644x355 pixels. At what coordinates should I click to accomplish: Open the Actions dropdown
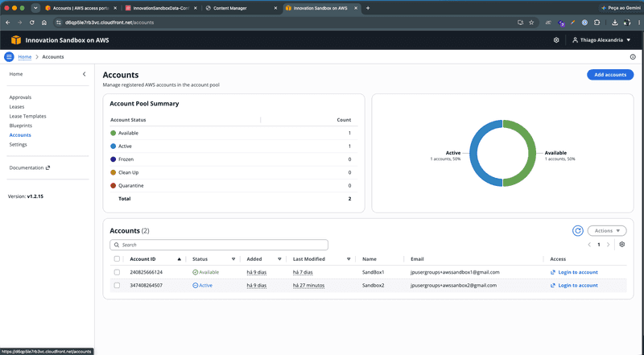click(607, 231)
